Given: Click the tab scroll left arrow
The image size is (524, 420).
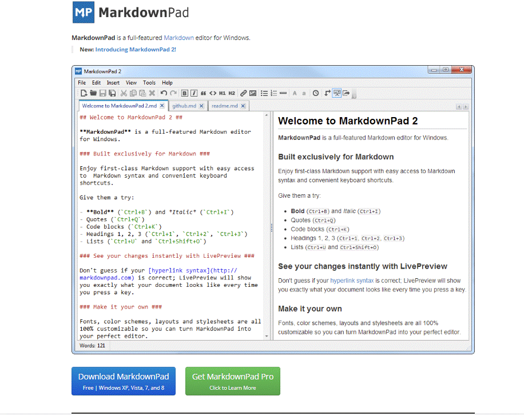Looking at the screenshot, I should 459,107.
